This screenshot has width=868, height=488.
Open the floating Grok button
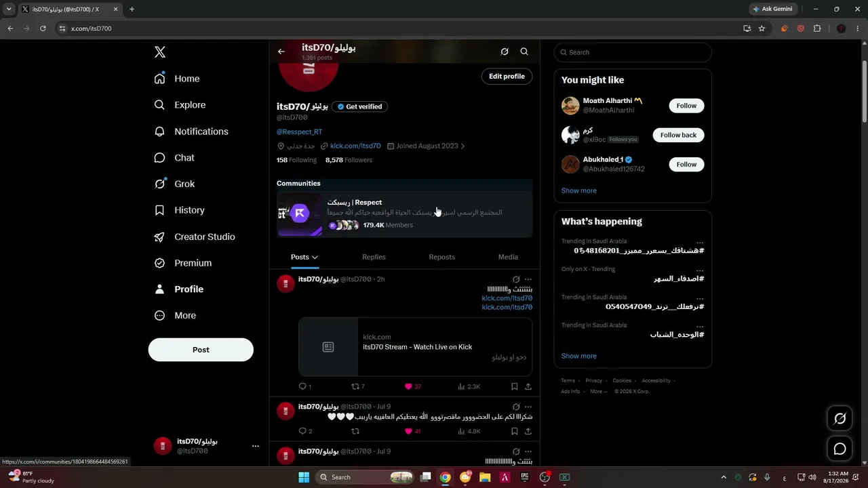[x=840, y=418]
